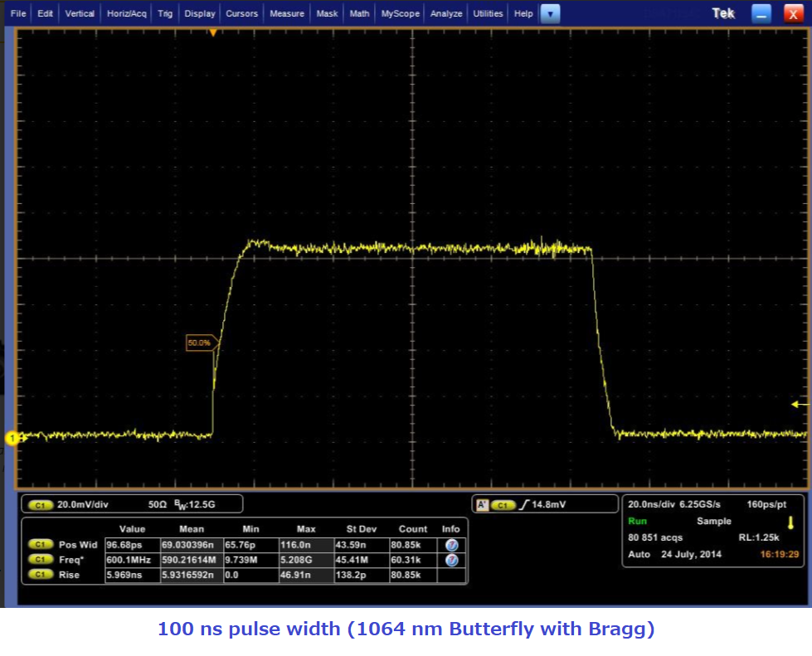Open the Cursors menu
This screenshot has height=656, width=812.
tap(242, 14)
